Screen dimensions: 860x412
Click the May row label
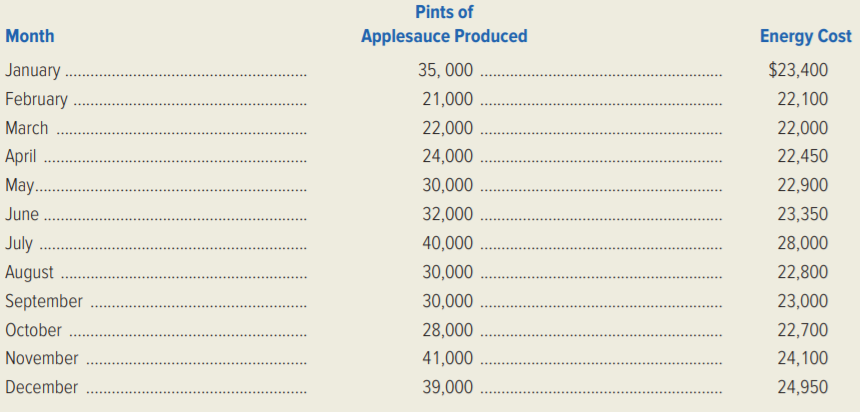[x=20, y=185]
